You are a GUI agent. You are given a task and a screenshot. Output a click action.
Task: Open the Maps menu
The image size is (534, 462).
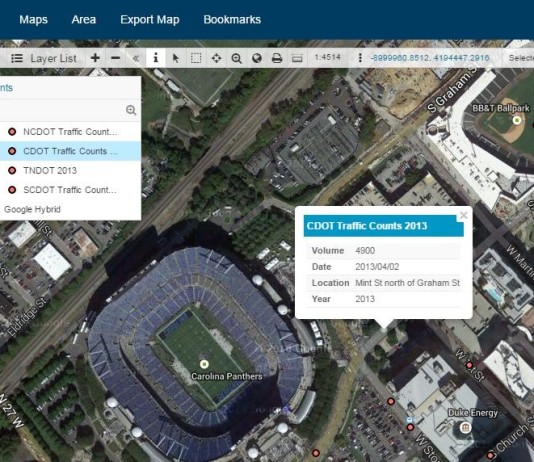tap(33, 20)
